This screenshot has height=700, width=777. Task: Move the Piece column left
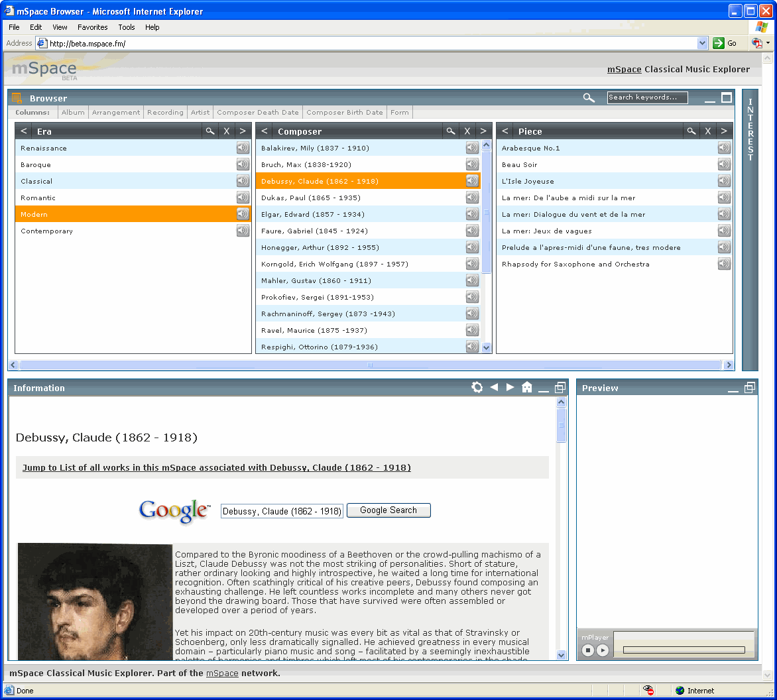point(505,131)
